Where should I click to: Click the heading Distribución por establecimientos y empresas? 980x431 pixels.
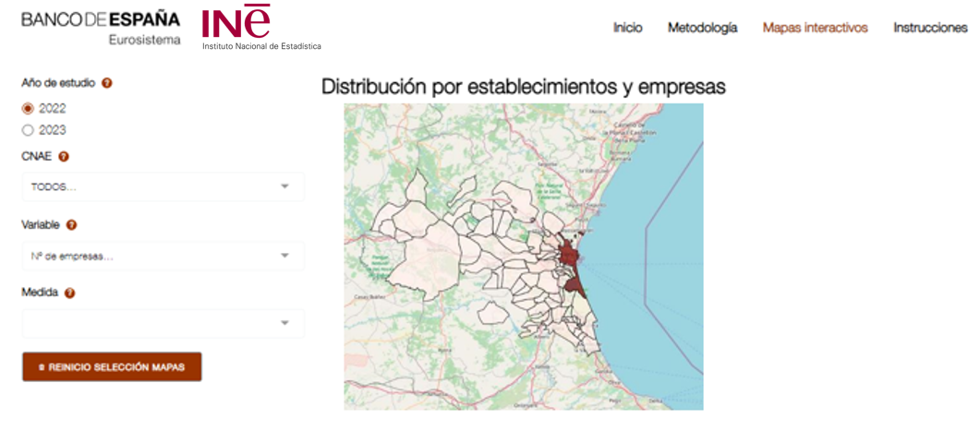523,87
